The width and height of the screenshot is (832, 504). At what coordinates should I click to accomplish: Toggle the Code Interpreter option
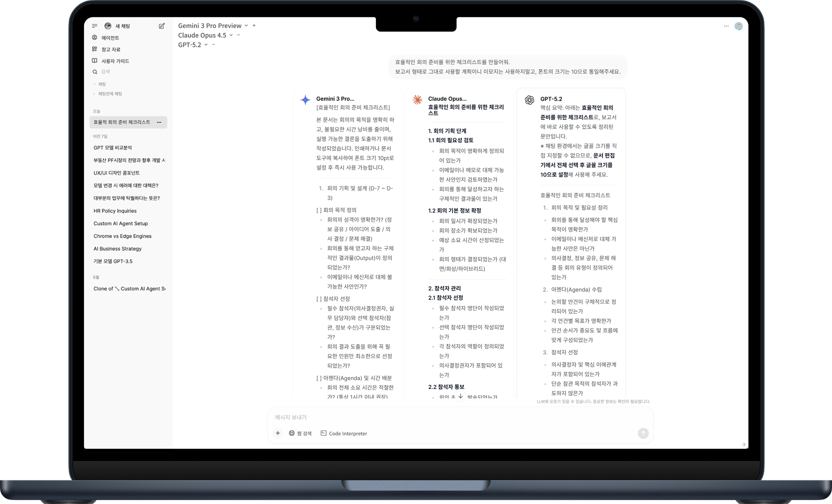344,433
